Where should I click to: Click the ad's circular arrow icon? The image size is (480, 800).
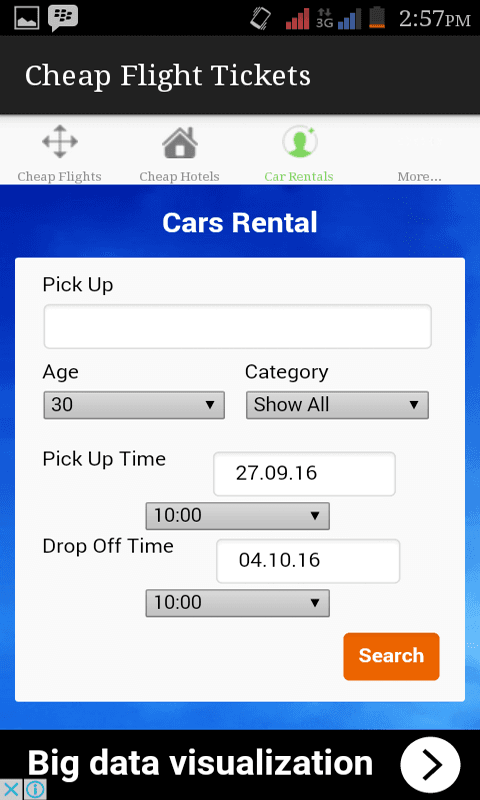(x=430, y=763)
